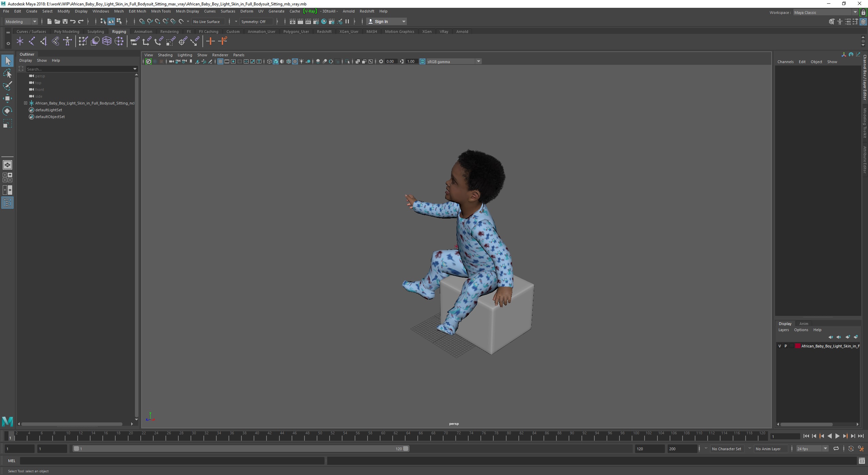Select the Select Tool arrow in toolbox
Screen dimensions: 868x475
(7, 61)
